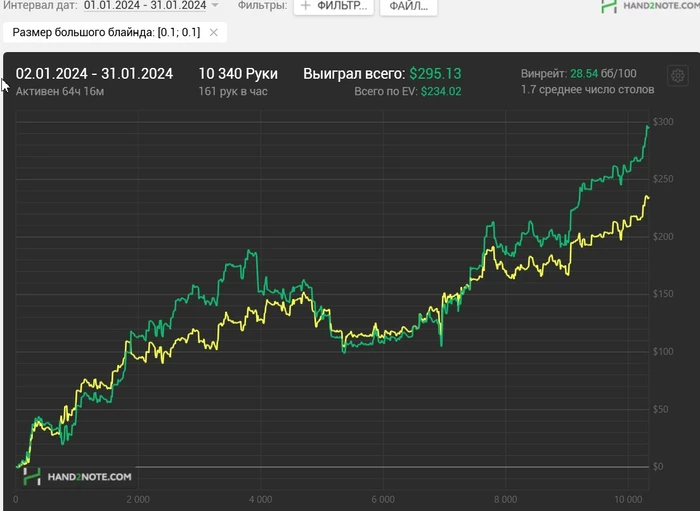Click the $200 axis label

(663, 237)
